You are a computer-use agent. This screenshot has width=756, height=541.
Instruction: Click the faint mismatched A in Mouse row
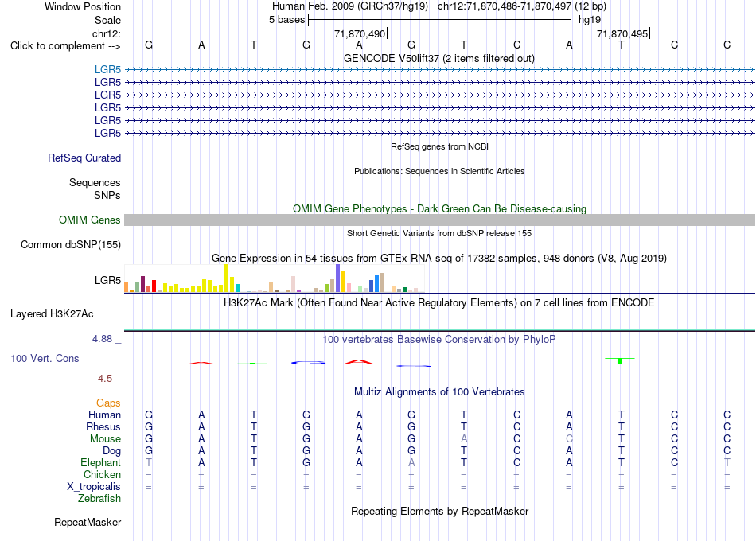pos(464,439)
